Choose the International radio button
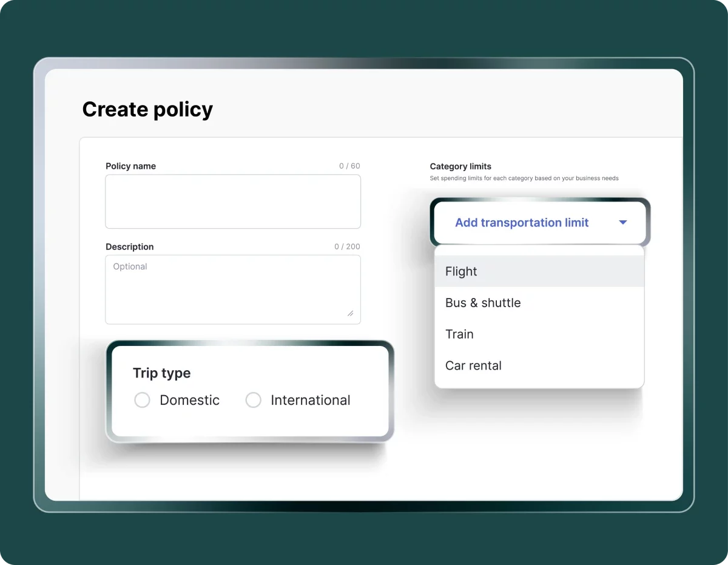The width and height of the screenshot is (728, 565). coord(253,401)
